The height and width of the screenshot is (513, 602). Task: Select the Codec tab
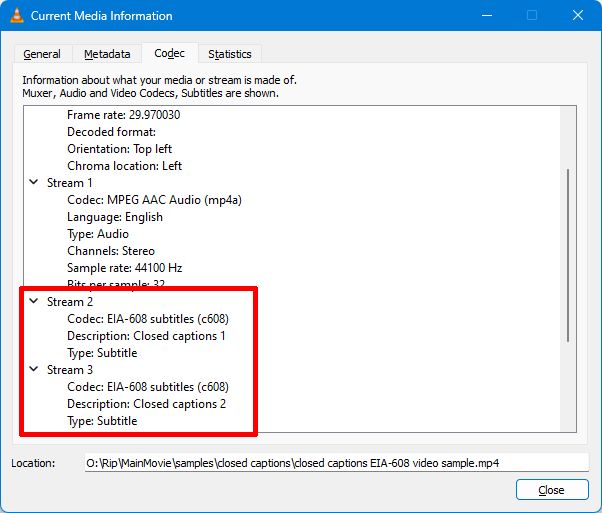click(x=169, y=53)
